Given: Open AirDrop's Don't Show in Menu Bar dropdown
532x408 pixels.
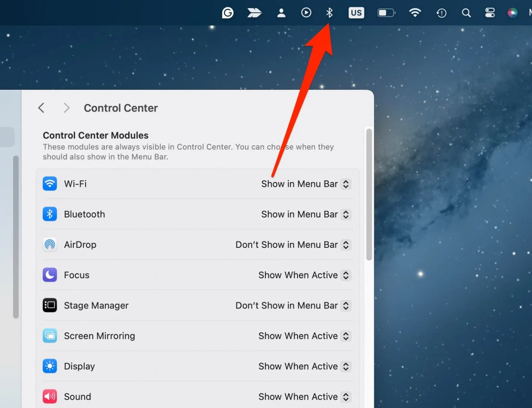Looking at the screenshot, I should pyautogui.click(x=293, y=245).
